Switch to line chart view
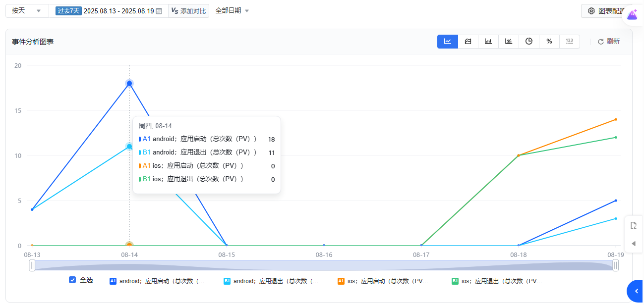This screenshot has height=305, width=644. (447, 42)
